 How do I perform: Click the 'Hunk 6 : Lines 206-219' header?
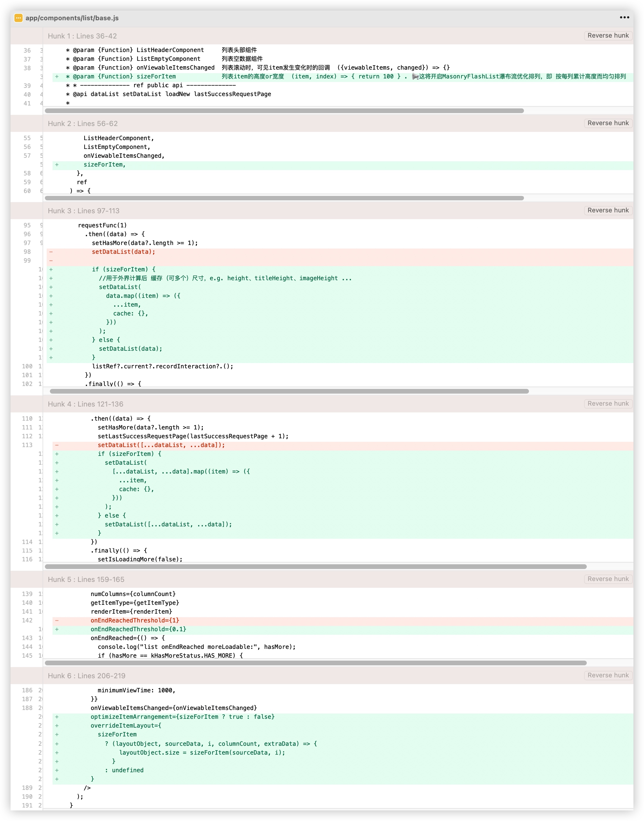tap(86, 676)
